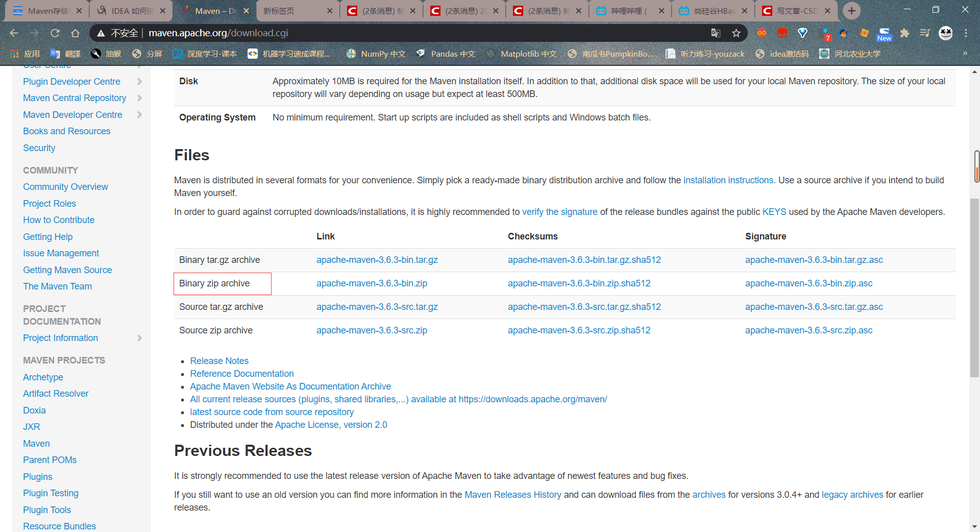Open the Pandas 中文 bookmark

(446, 54)
